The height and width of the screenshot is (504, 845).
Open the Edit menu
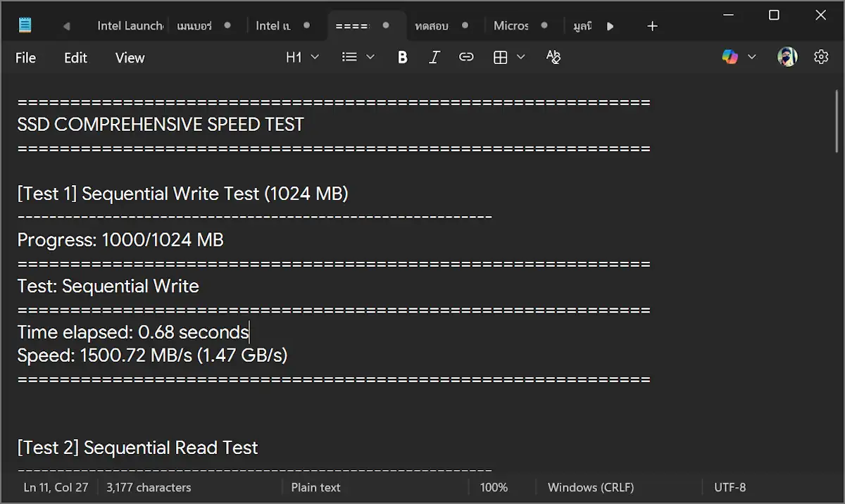click(x=75, y=58)
